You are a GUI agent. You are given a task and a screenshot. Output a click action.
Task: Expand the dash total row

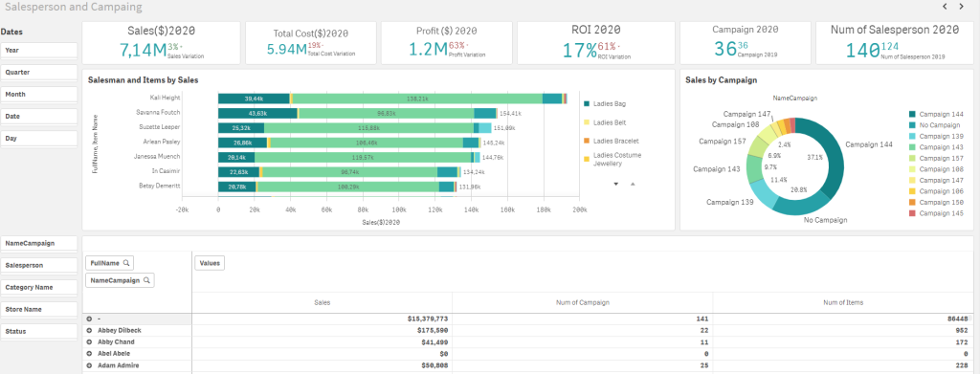pyautogui.click(x=89, y=319)
